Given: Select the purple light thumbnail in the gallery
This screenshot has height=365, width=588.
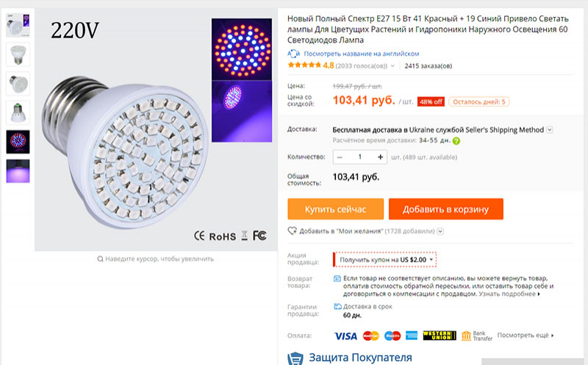Looking at the screenshot, I should coord(18,171).
